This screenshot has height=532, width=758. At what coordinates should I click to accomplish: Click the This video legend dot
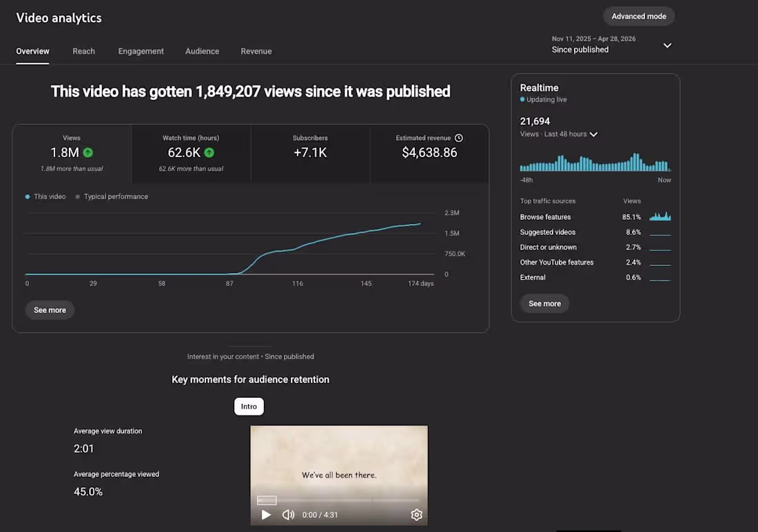pos(28,197)
